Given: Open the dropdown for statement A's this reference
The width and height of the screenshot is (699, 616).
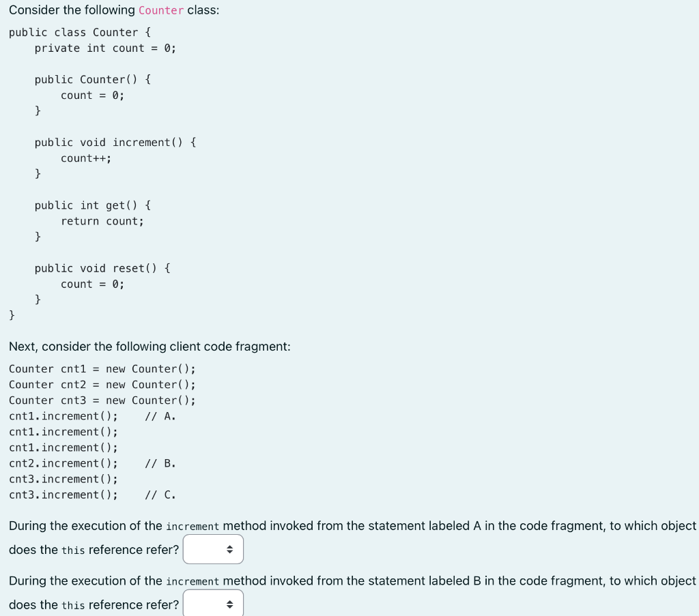Looking at the screenshot, I should pyautogui.click(x=213, y=549).
